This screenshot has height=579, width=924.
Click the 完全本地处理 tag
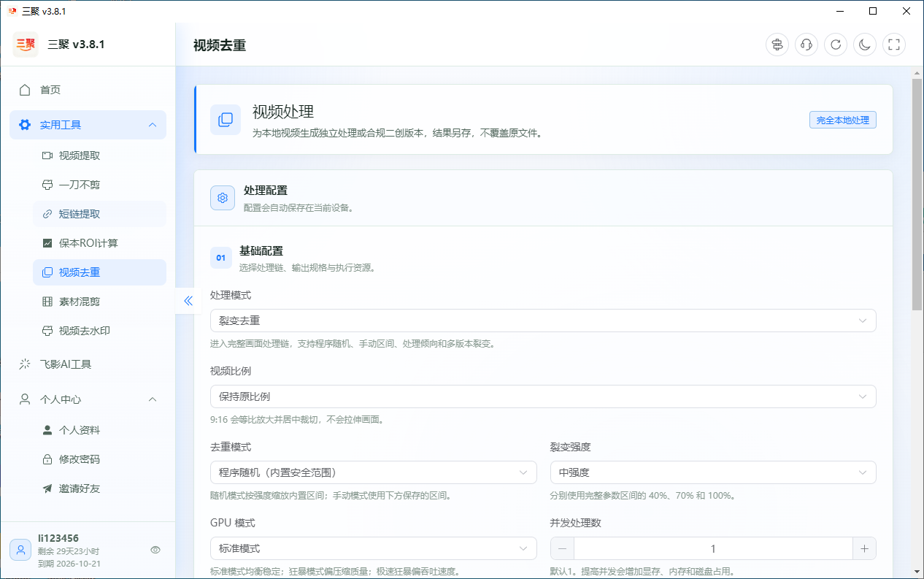(x=843, y=120)
